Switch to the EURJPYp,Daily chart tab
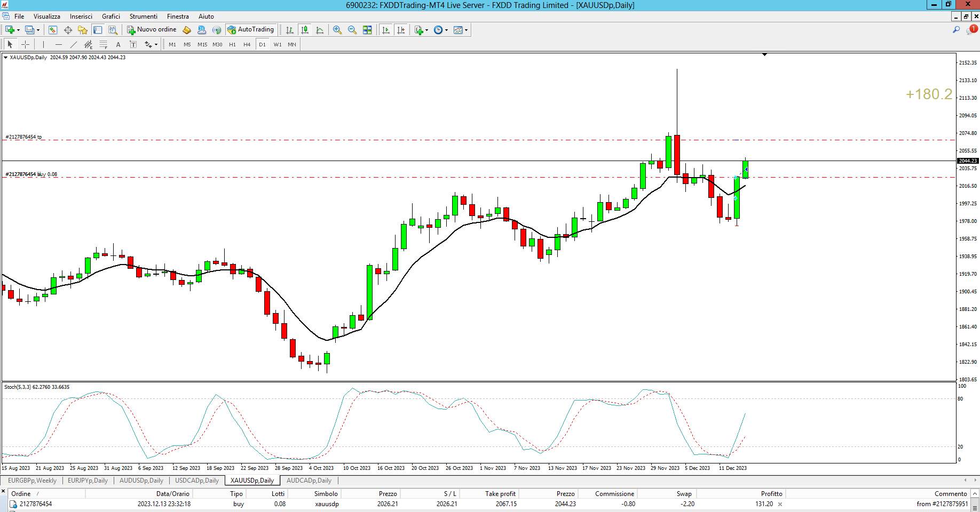Screen dimensions: 980x512 coord(88,481)
